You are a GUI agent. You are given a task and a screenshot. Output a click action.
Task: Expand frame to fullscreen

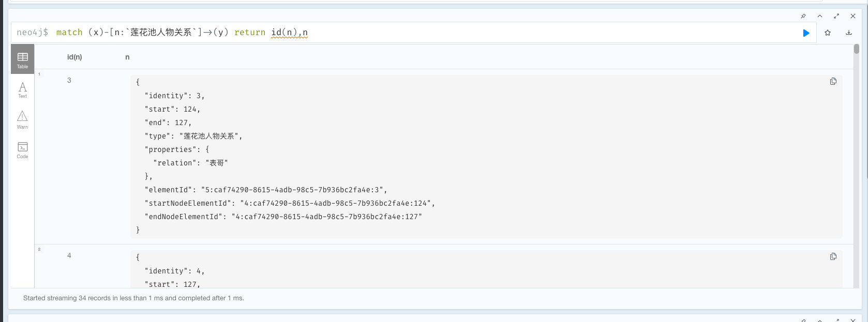(836, 16)
